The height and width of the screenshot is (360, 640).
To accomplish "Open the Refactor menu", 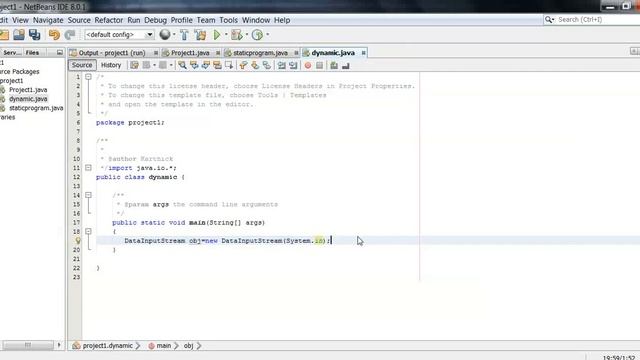I will pos(109,20).
